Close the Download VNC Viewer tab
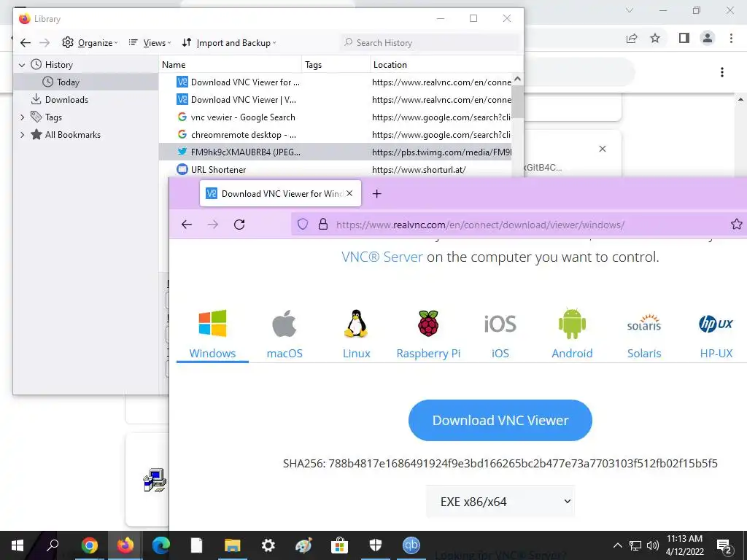 coord(349,193)
